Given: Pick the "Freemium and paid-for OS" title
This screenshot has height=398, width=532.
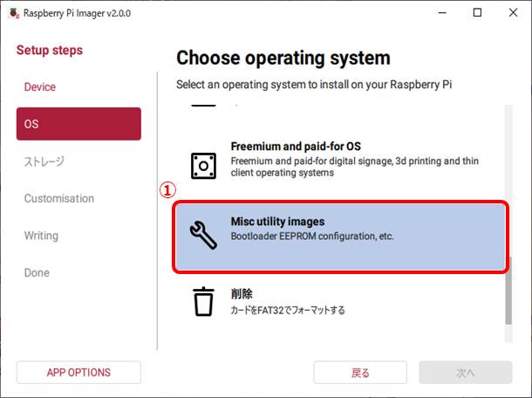Looking at the screenshot, I should pyautogui.click(x=296, y=146).
